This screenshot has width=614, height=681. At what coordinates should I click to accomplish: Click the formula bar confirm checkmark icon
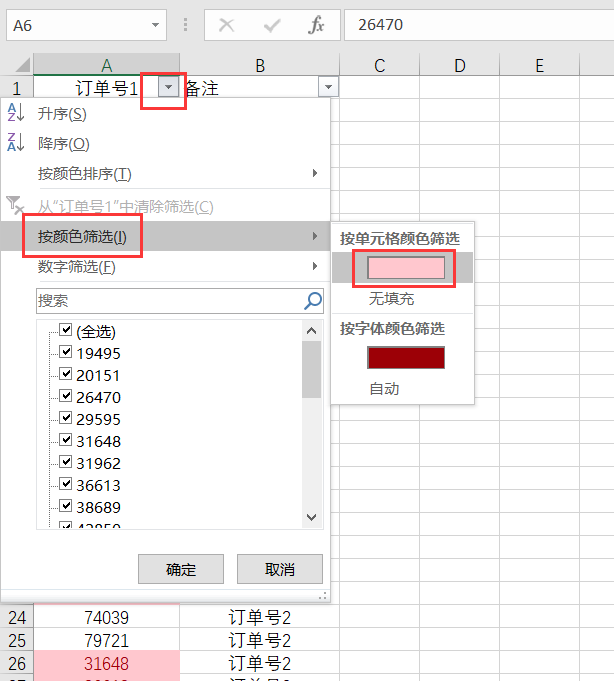[x=272, y=25]
